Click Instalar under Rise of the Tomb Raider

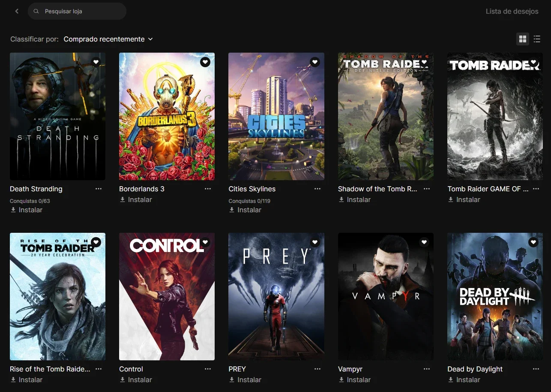[27, 380]
